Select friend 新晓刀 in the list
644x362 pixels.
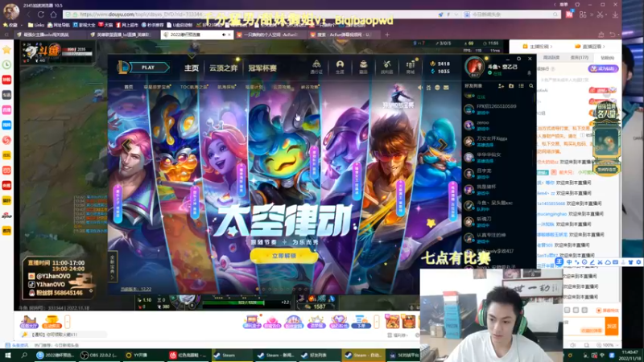pos(498,222)
